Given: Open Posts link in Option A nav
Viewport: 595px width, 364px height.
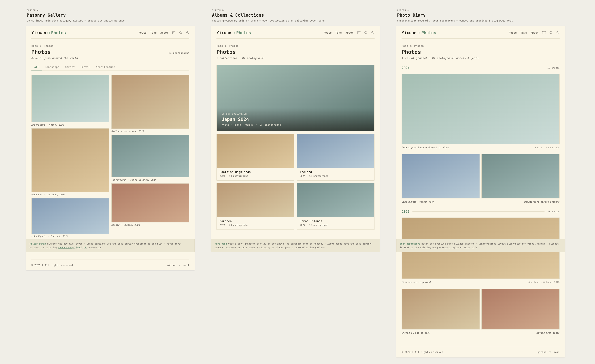Looking at the screenshot, I should 143,33.
